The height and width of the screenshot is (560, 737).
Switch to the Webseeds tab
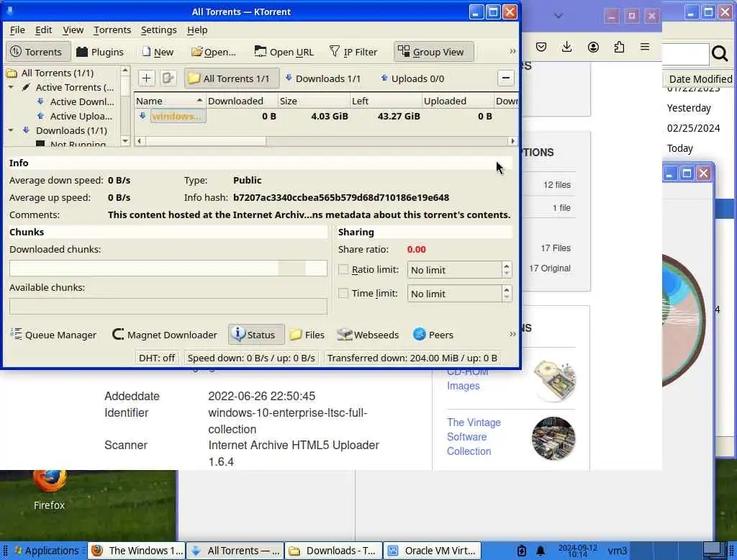368,334
